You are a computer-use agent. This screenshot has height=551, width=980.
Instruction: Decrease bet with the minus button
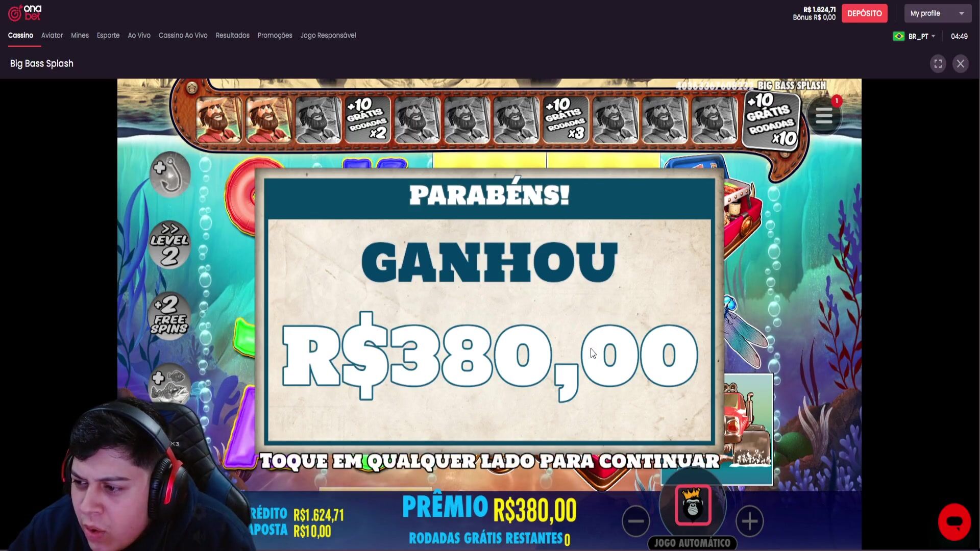pyautogui.click(x=636, y=521)
